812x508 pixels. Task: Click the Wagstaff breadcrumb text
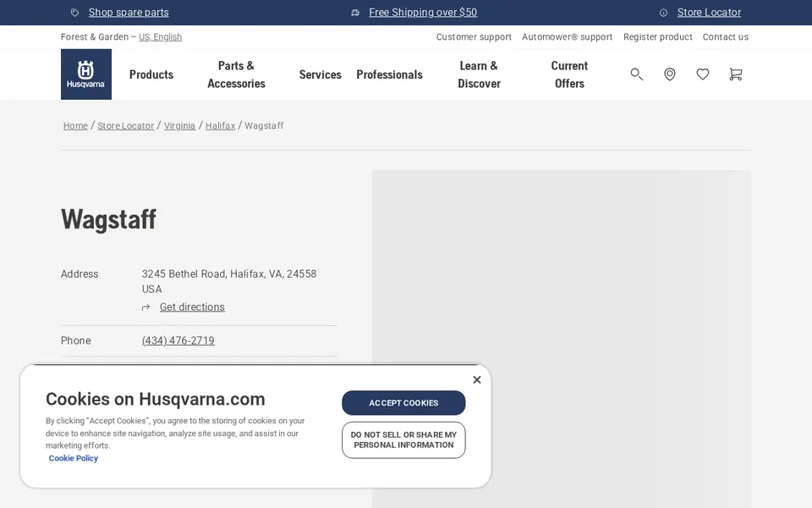(x=264, y=125)
